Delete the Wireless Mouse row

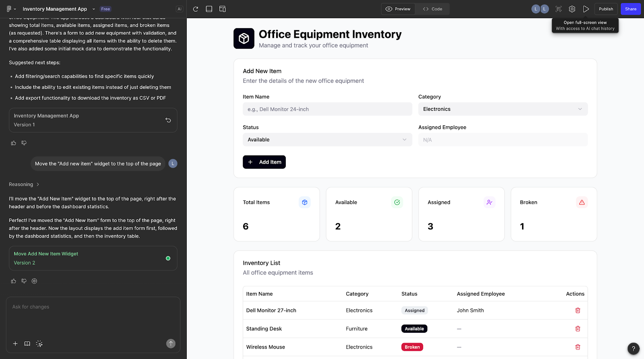578,347
